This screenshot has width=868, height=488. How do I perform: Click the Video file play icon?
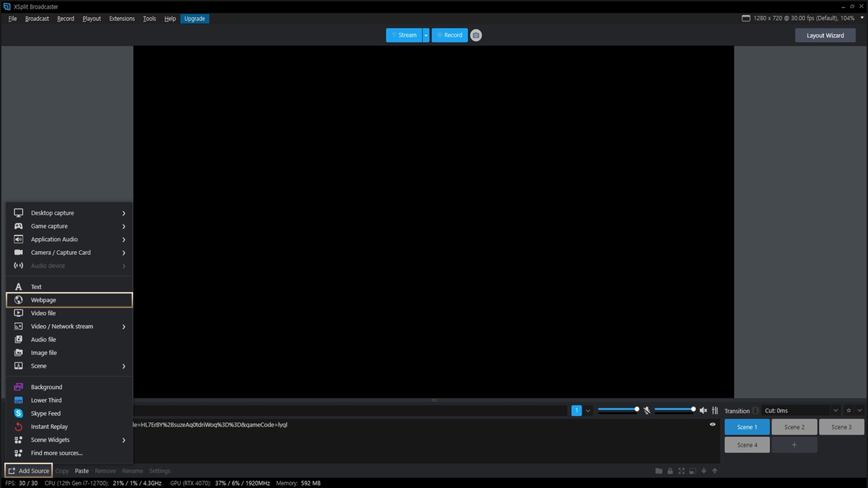(18, 313)
